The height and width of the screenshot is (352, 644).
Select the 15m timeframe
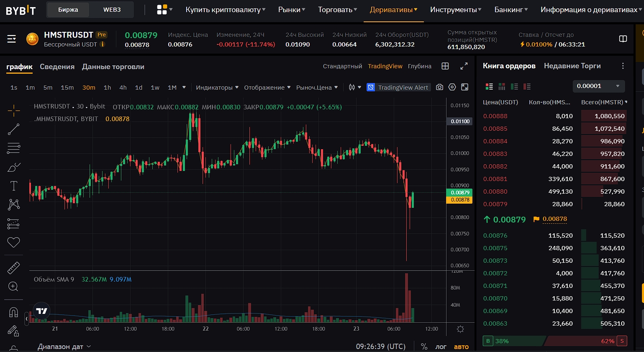(67, 87)
